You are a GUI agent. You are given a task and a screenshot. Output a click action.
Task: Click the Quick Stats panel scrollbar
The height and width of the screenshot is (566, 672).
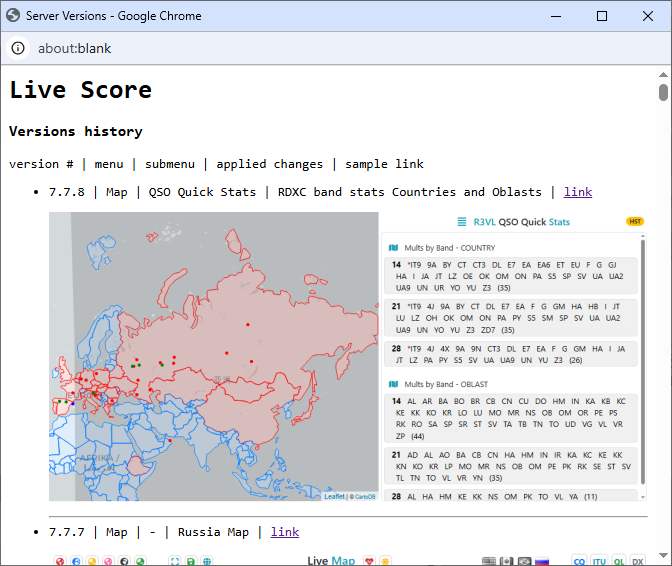tap(642, 362)
